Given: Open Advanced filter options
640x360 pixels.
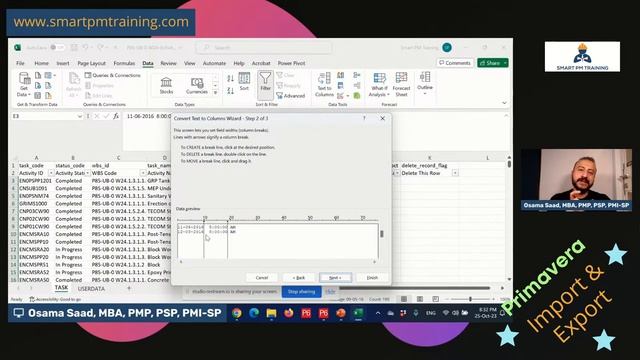Looking at the screenshot, I should click(x=291, y=96).
